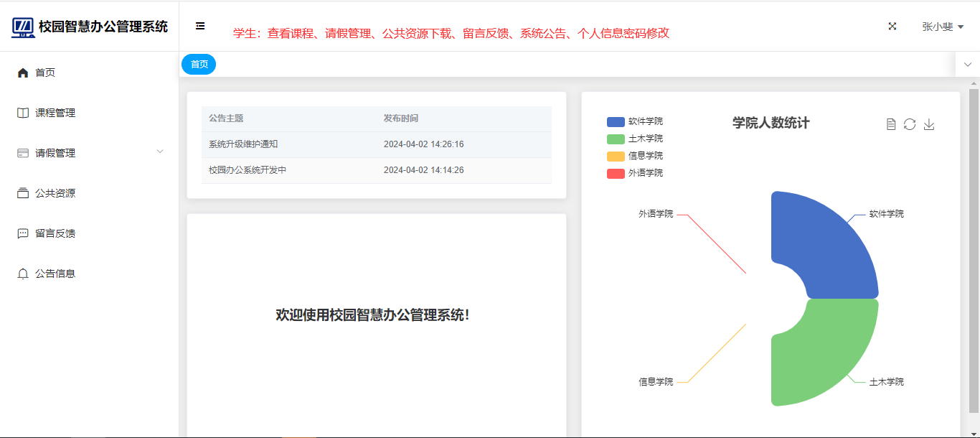The height and width of the screenshot is (438, 980).
Task: Toggle fullscreen with the expand icon
Action: 892,26
